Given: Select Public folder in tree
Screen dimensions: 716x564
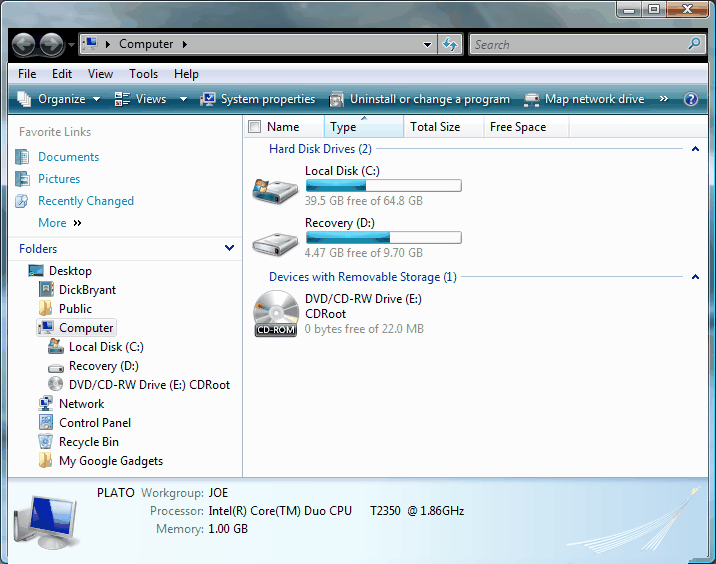Looking at the screenshot, I should tap(75, 309).
